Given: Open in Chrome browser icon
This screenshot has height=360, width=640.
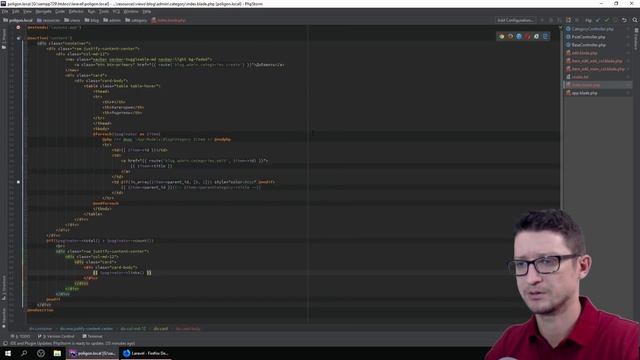Looking at the screenshot, I should (502, 36).
